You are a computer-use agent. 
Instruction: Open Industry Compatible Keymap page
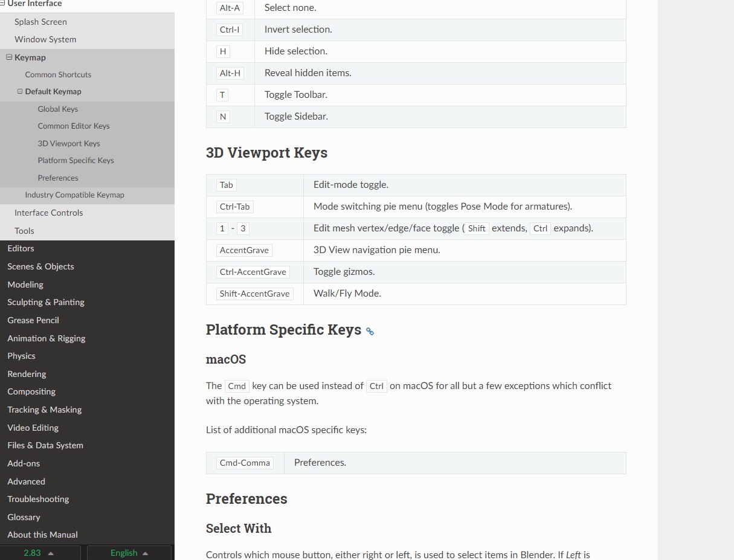[74, 195]
